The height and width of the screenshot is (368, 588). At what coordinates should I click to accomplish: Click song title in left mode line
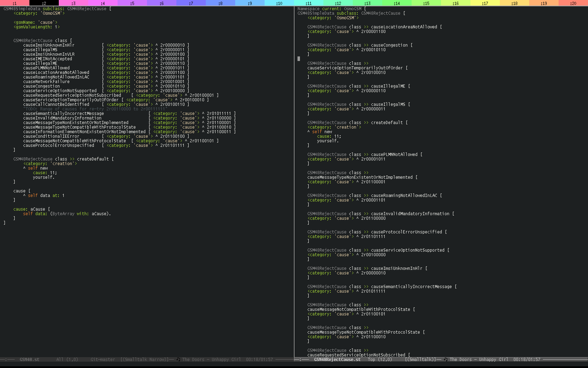(x=211, y=360)
